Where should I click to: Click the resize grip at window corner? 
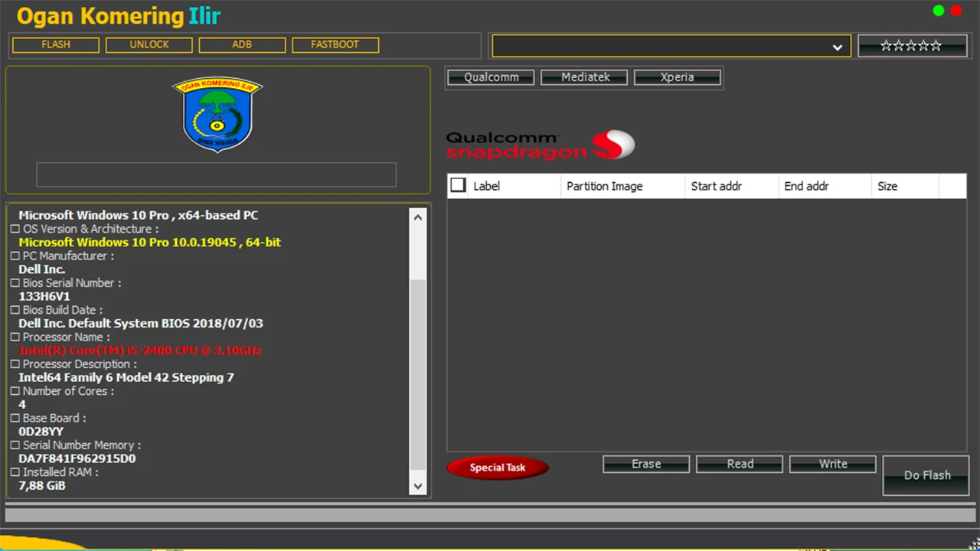click(974, 545)
